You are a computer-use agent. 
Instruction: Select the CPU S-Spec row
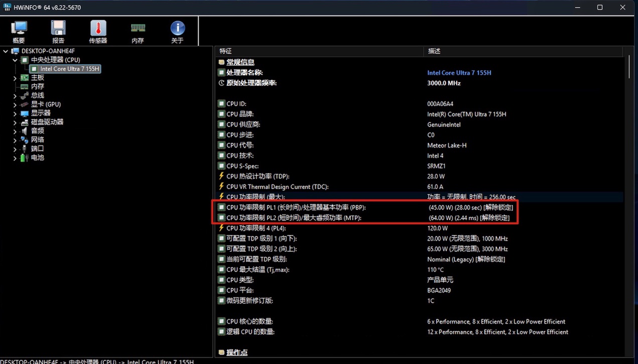point(420,166)
